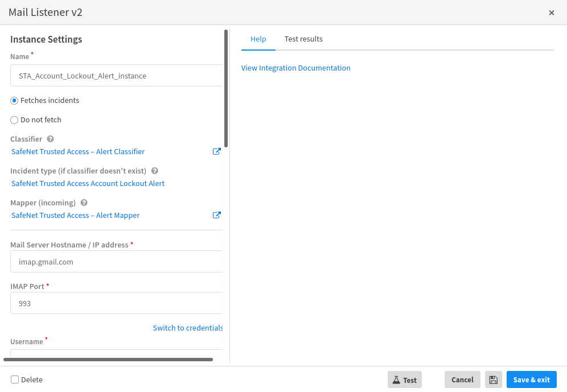Switch to the Test results tab
Image resolution: width=567 pixels, height=392 pixels.
303,39
